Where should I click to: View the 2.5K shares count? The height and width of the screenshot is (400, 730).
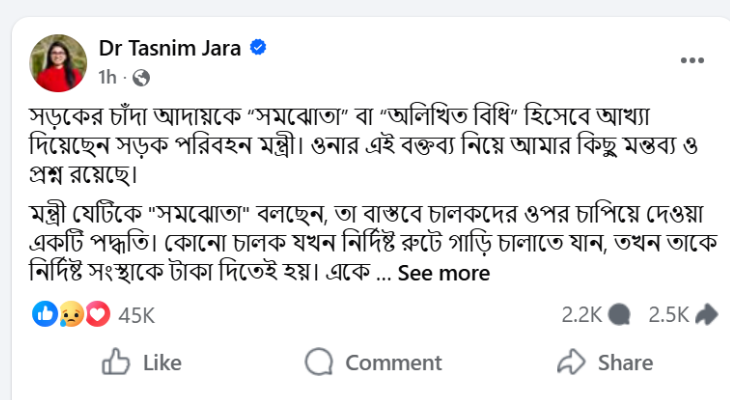(x=669, y=315)
